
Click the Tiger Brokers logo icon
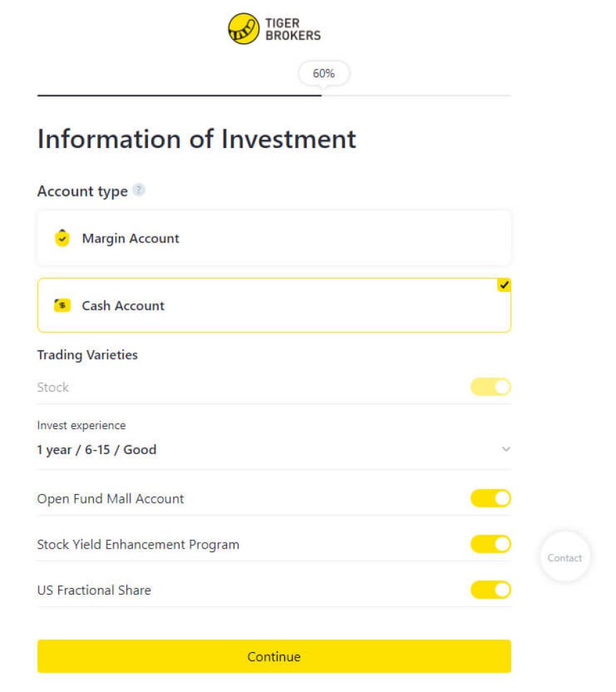tap(243, 29)
